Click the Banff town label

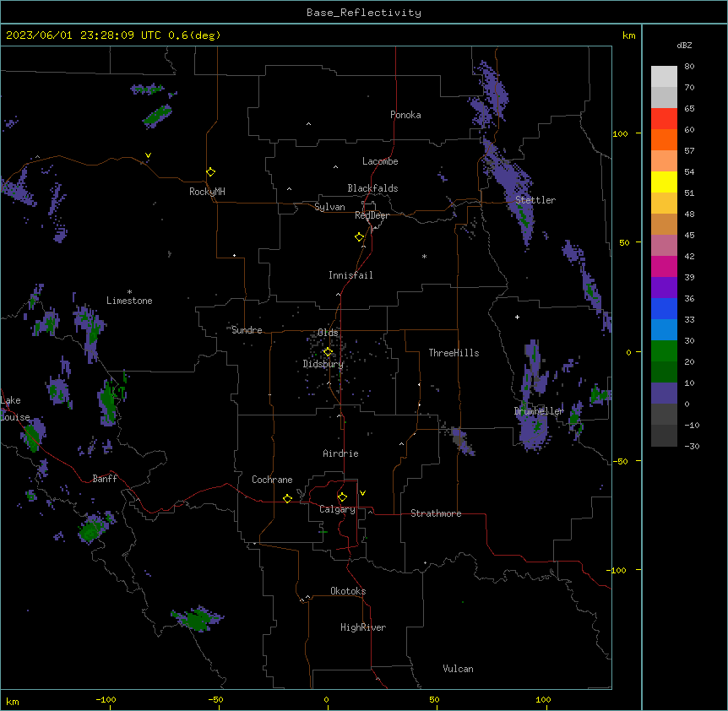coord(105,479)
